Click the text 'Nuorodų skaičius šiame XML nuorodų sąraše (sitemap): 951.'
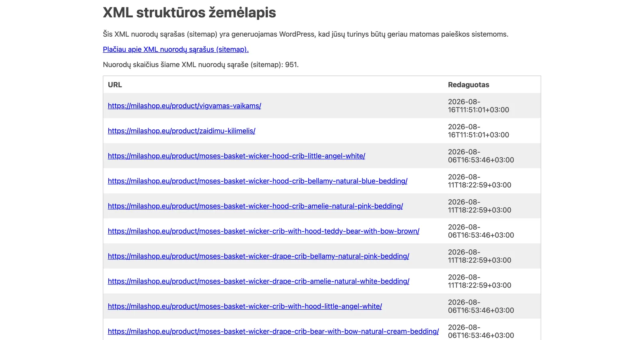Image resolution: width=644 pixels, height=340 pixels. pos(201,64)
